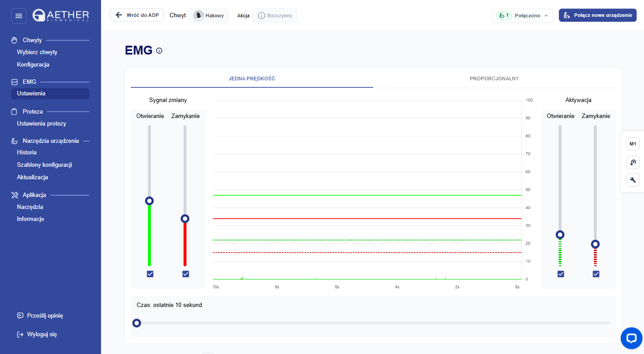Viewport: 644px width, 354px height.
Task: Uncheck Sygnał zmiany Otwieranie checkbox
Action: [150, 274]
